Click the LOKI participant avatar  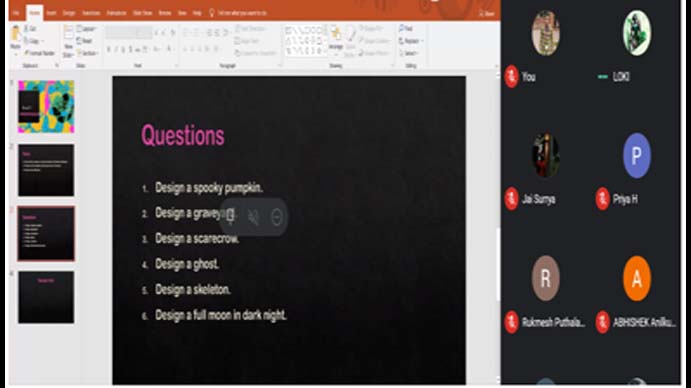(636, 33)
